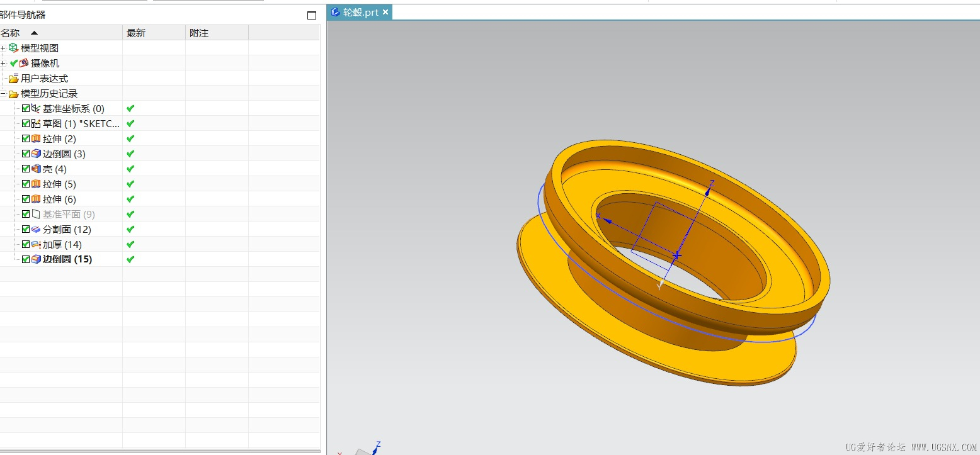Screen dimensions: 980x455
Task: Uncheck the 分割面 (12) checkbox
Action: [26, 229]
